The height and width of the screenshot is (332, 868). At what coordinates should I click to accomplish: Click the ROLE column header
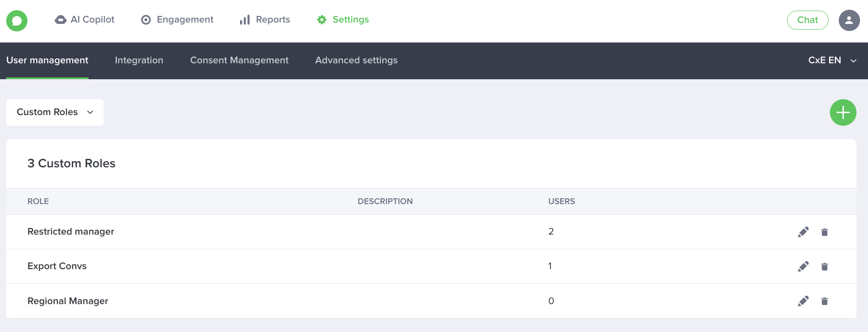tap(38, 201)
